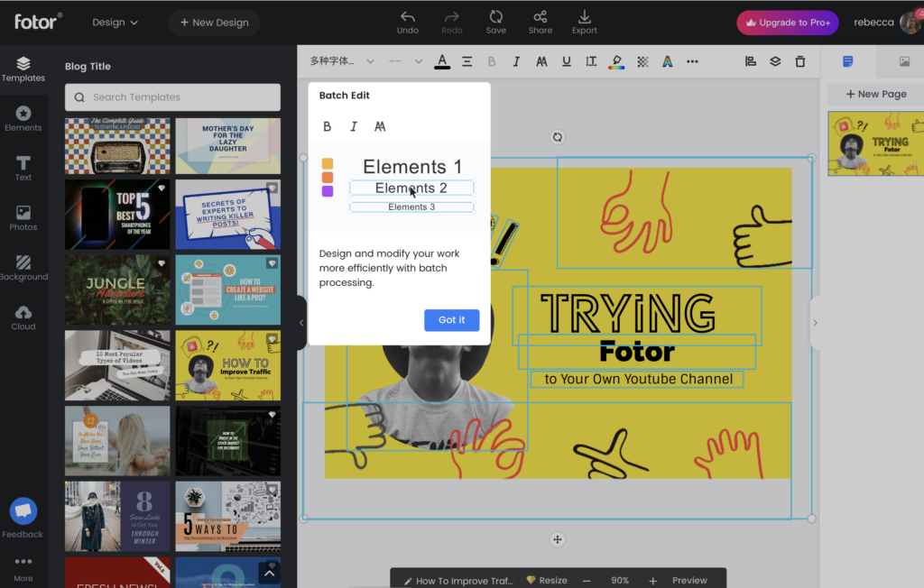Choose the Jungle Adventure template
This screenshot has height=588, width=924.
117,289
